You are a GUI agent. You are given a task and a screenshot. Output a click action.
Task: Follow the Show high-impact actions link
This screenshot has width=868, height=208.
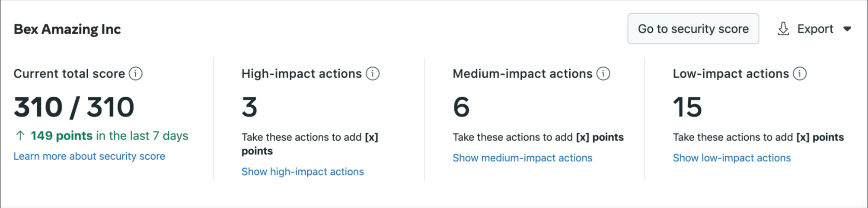point(303,172)
